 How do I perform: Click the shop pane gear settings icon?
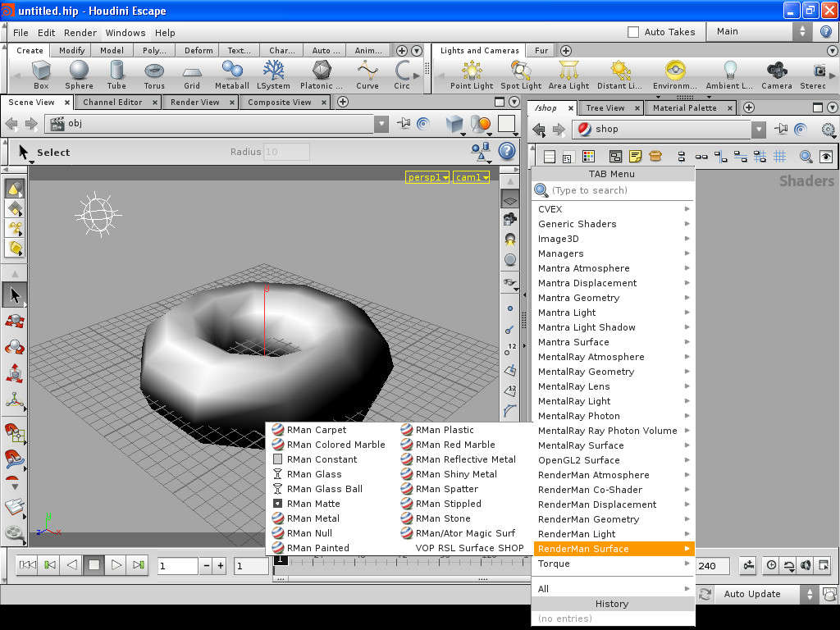pos(829,129)
